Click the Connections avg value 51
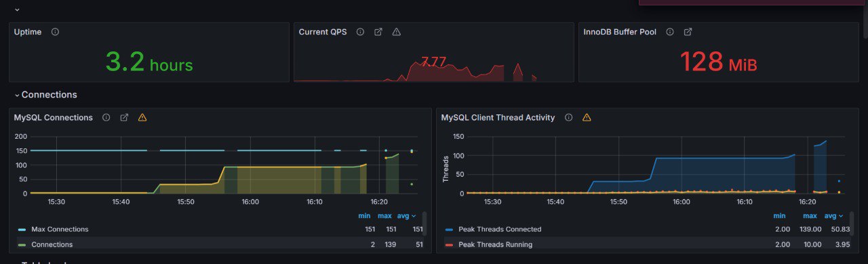The width and height of the screenshot is (868, 264). click(x=418, y=244)
